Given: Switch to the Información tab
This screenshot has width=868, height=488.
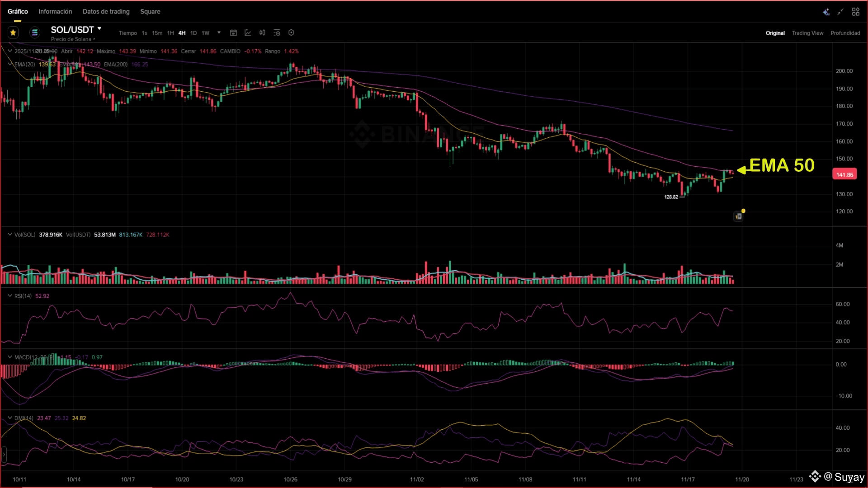Looking at the screenshot, I should click(55, 11).
